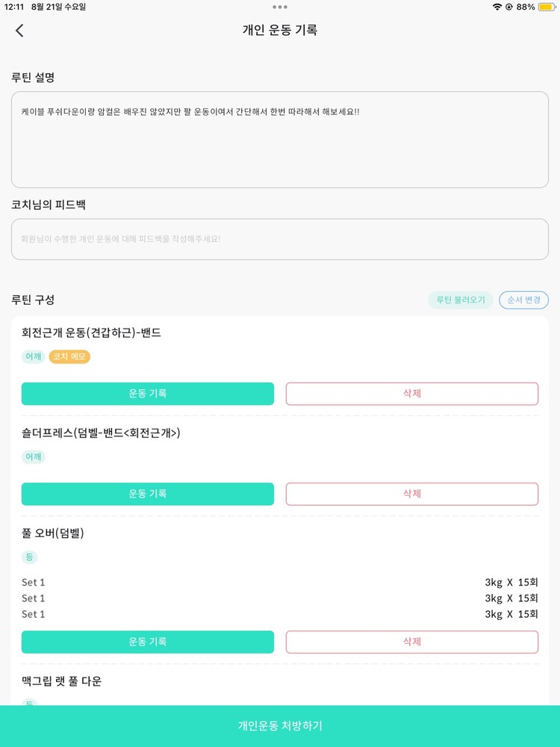Image resolution: width=560 pixels, height=747 pixels.
Task: Tap the 어깨 tag under 회전근개 운동
Action: (x=34, y=357)
